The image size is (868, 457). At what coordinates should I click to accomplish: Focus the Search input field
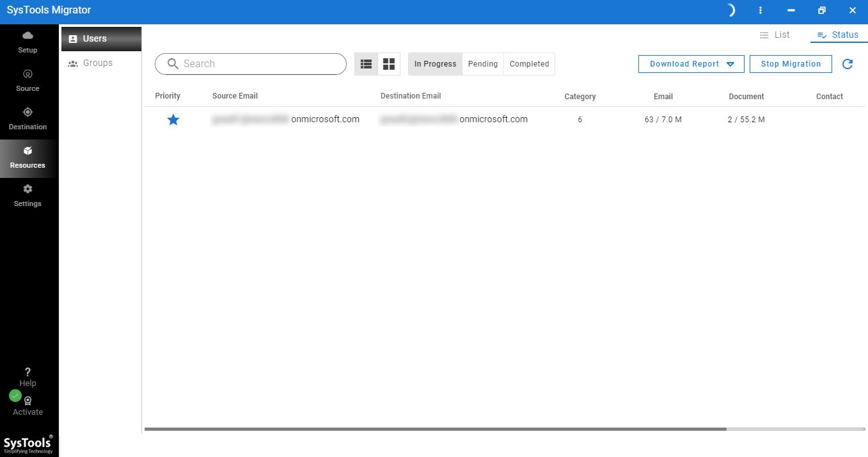pos(250,64)
